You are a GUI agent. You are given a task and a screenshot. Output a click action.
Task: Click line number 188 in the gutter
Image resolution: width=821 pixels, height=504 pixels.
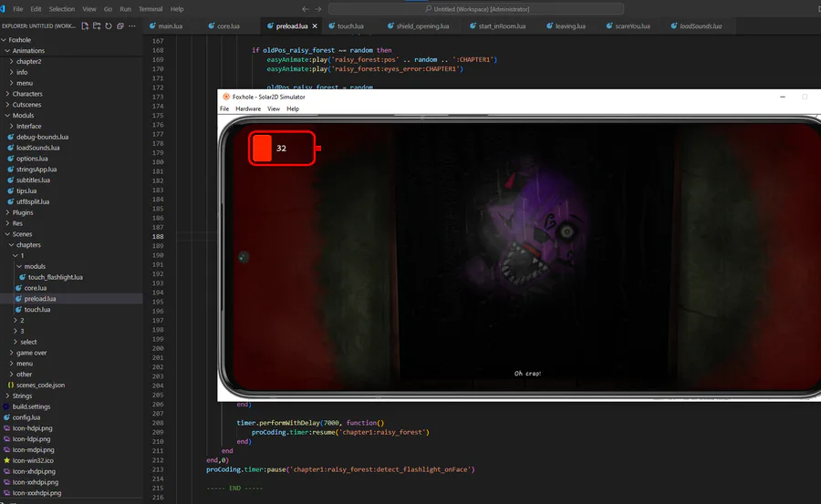coord(158,237)
